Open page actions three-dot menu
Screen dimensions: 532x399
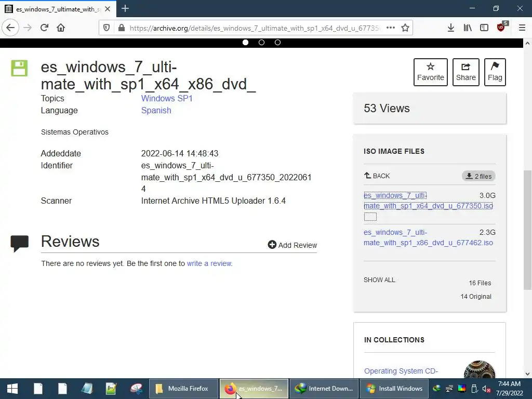(x=391, y=28)
